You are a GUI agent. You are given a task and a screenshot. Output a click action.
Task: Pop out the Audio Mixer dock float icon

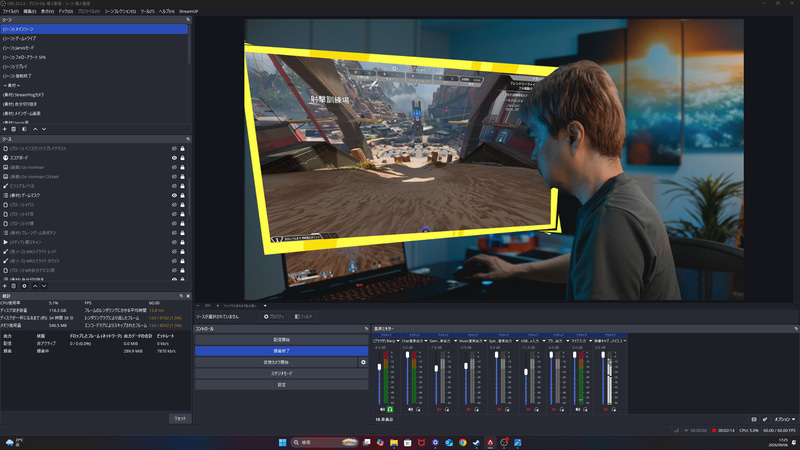[x=796, y=329]
